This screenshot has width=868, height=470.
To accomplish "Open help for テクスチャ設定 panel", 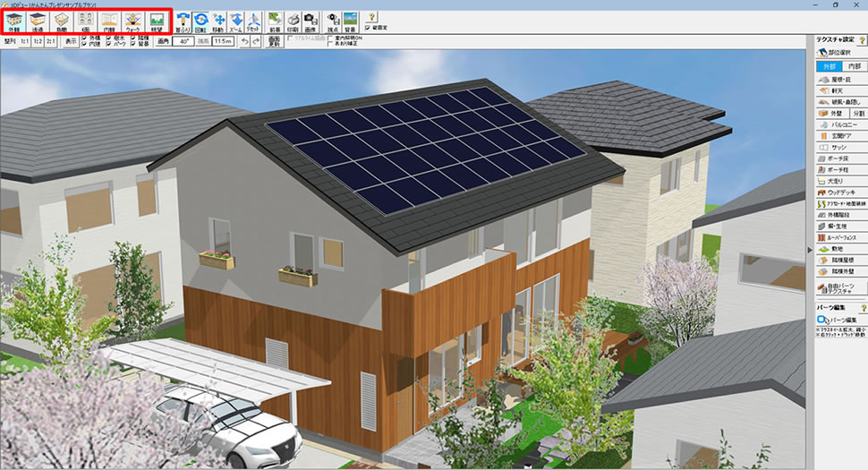I will (862, 40).
